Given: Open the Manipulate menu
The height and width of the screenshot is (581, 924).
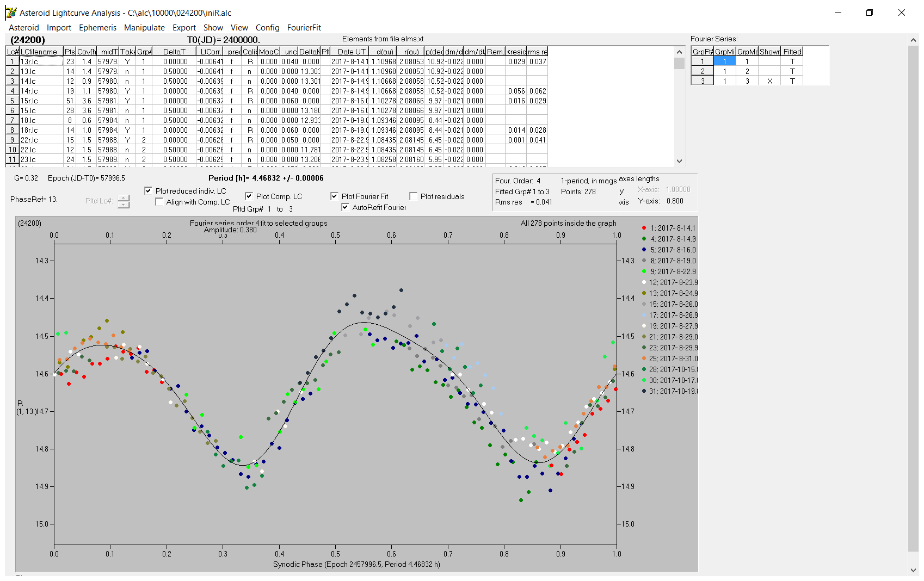Looking at the screenshot, I should [x=144, y=28].
